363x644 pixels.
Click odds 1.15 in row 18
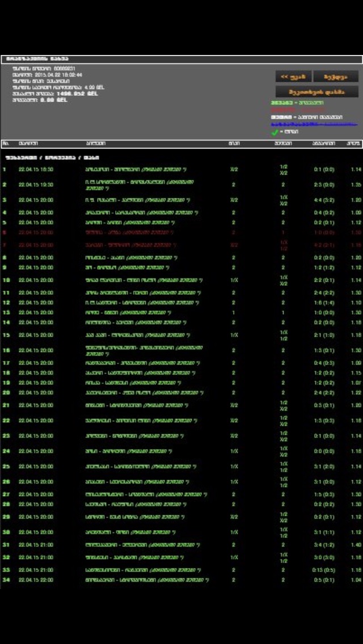(x=356, y=373)
